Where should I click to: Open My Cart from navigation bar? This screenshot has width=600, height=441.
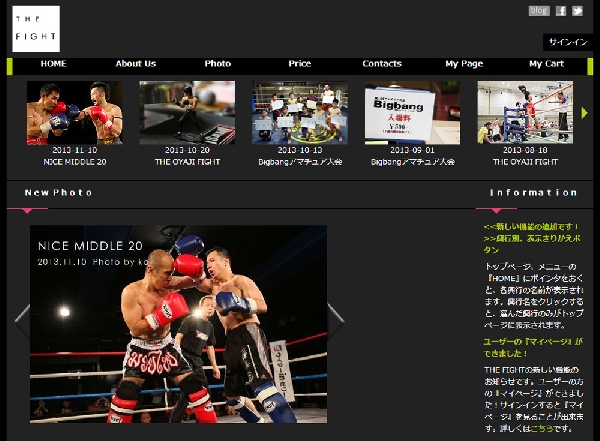(x=546, y=64)
